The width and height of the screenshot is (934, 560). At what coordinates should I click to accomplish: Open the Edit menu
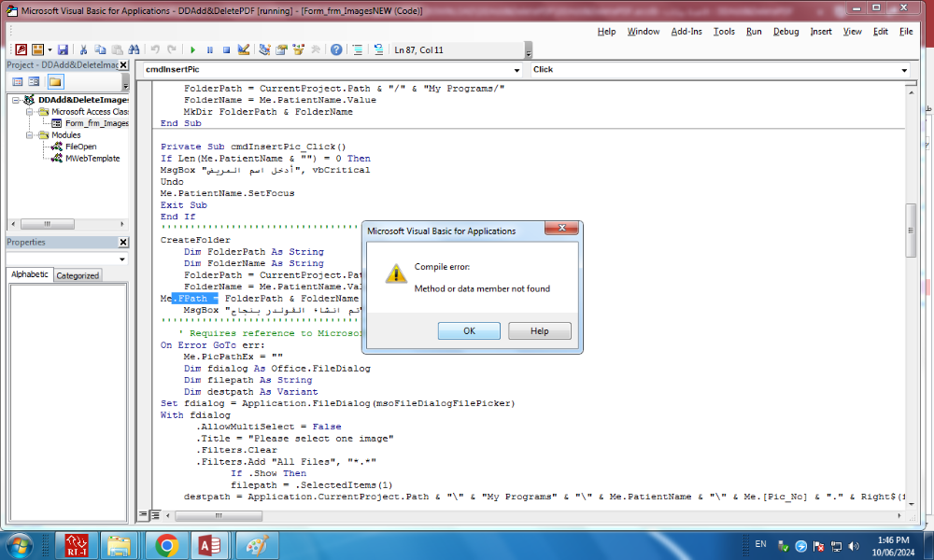coord(881,32)
